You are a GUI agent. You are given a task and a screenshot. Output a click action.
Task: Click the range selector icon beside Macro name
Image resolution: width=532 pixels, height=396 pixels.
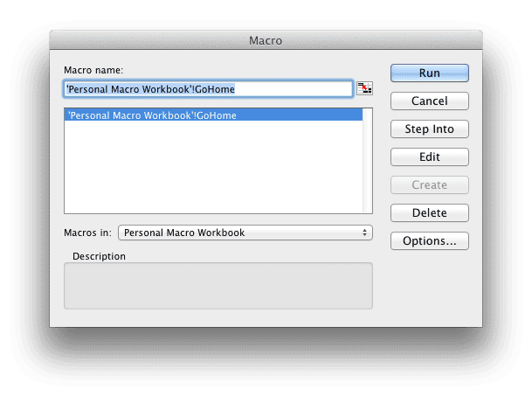click(364, 88)
